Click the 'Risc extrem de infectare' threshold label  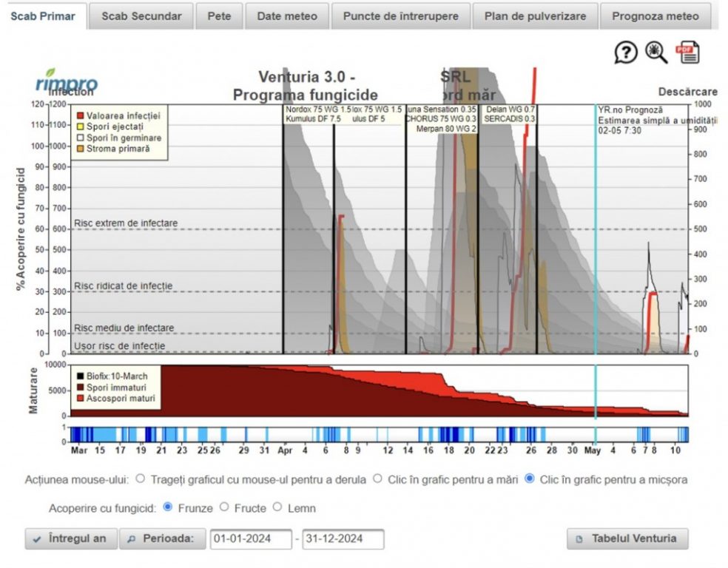tap(126, 223)
